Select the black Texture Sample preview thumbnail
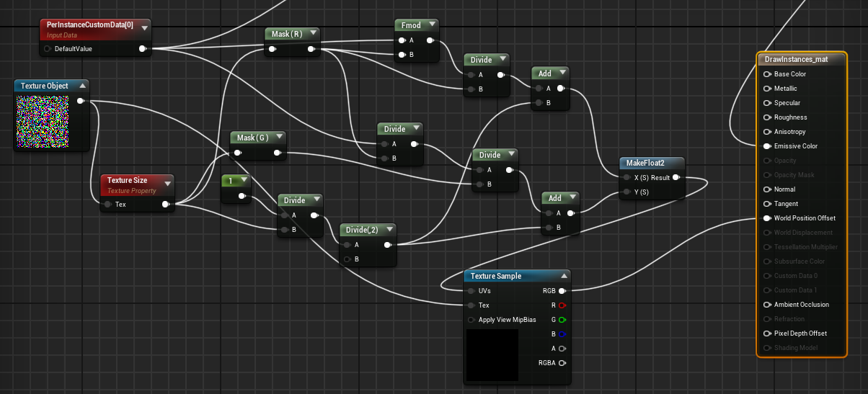 pos(492,355)
